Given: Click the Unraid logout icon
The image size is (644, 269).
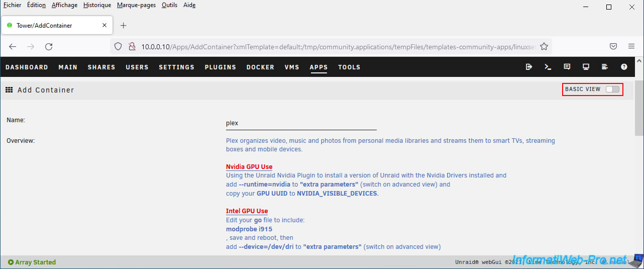Looking at the screenshot, I should coord(529,67).
